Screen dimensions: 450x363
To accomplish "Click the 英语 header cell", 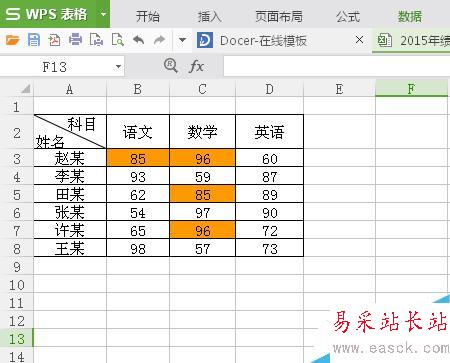I will click(x=269, y=132).
